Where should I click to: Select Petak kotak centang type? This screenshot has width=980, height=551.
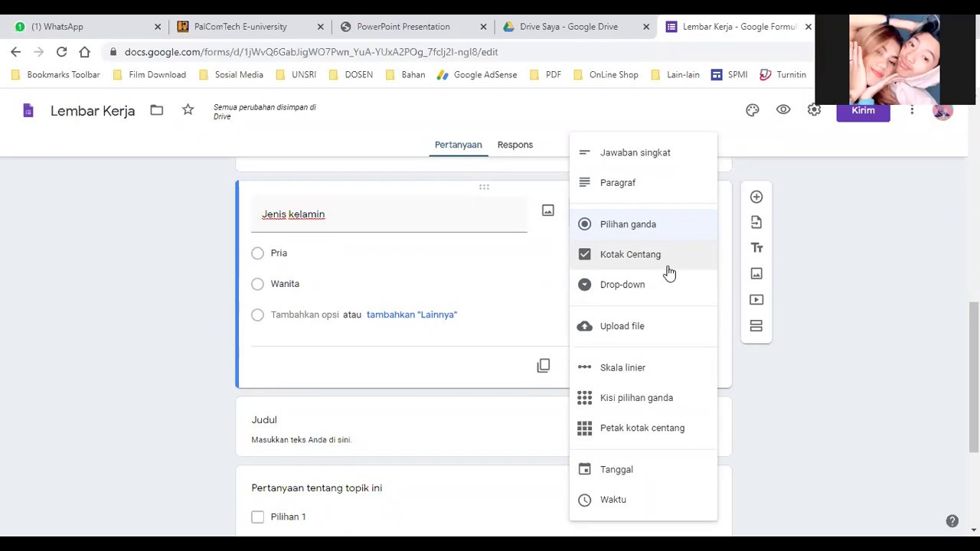click(x=643, y=428)
